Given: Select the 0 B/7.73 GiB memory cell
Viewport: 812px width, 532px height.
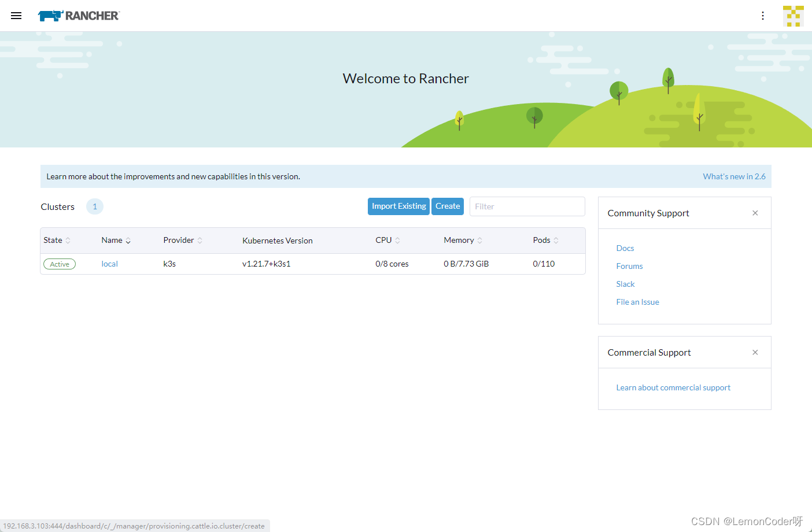Looking at the screenshot, I should 466,264.
